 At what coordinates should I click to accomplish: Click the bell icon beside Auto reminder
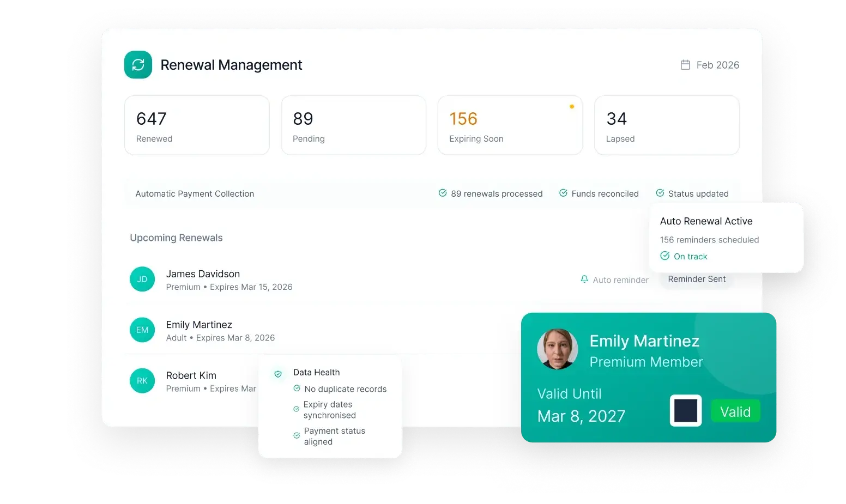click(x=584, y=279)
